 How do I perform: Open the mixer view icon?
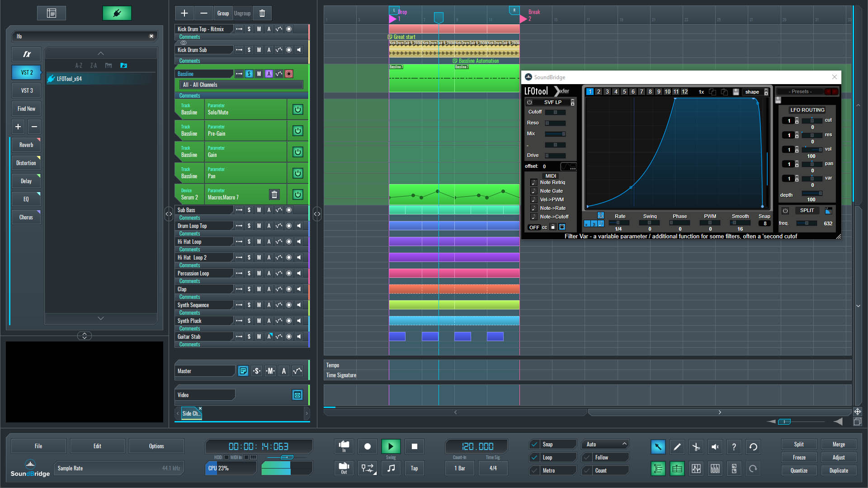[x=715, y=469]
